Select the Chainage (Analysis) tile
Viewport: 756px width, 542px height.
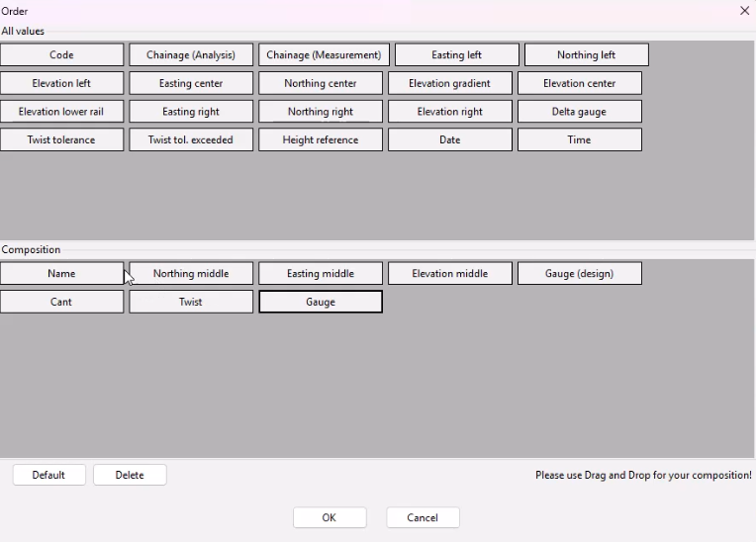point(191,55)
